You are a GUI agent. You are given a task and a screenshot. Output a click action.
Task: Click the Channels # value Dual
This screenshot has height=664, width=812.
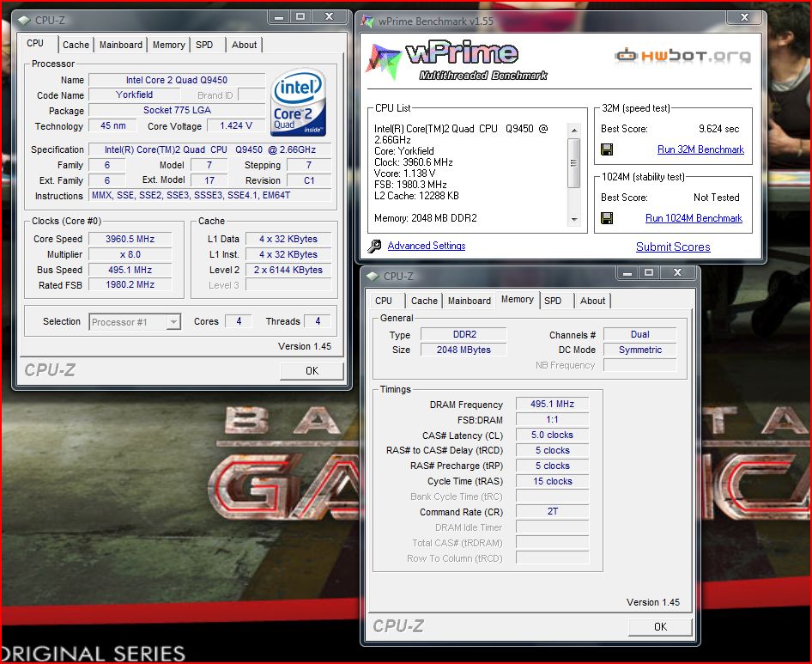[640, 334]
